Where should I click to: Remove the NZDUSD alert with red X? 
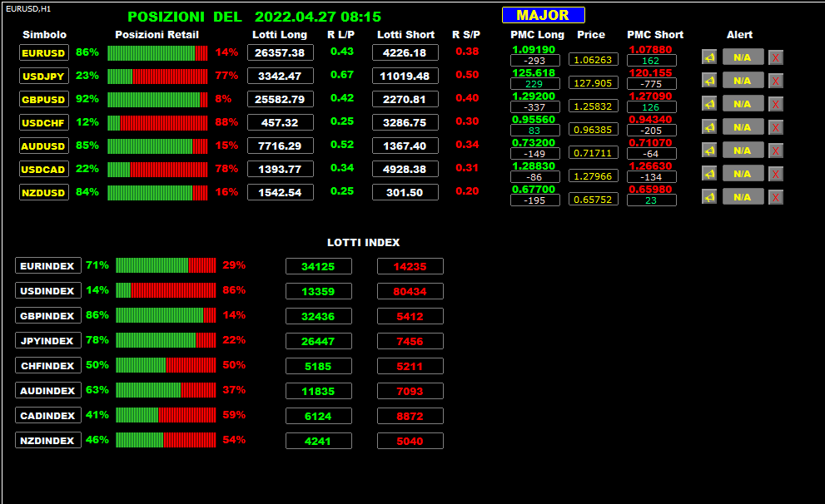(776, 197)
